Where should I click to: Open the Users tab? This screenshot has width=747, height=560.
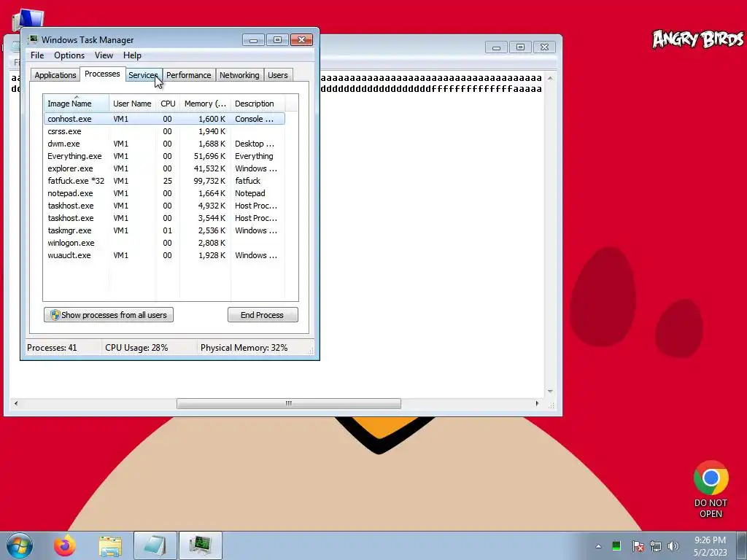click(x=278, y=75)
